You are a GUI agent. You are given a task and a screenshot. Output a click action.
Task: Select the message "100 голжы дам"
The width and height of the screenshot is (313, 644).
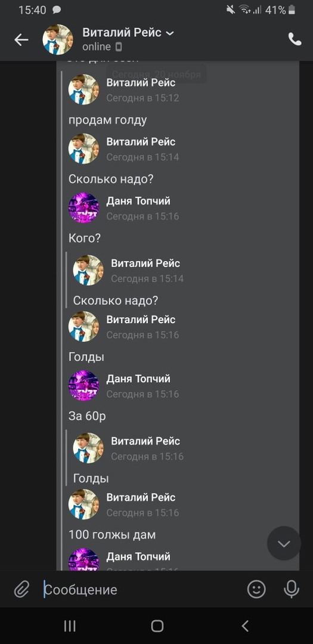pyautogui.click(x=112, y=535)
